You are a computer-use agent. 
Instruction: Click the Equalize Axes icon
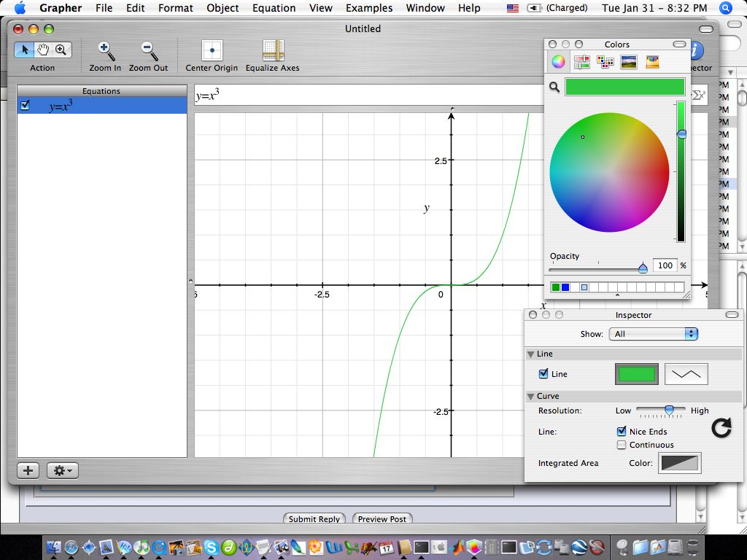(272, 51)
